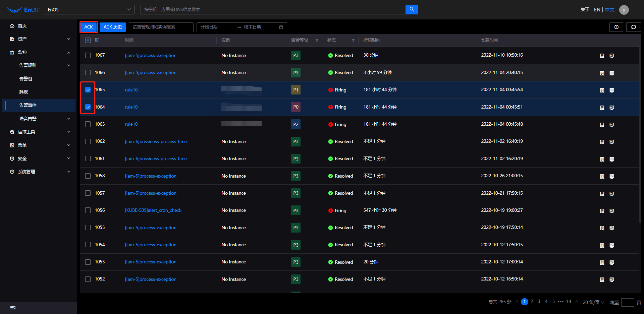The width and height of the screenshot is (644, 314).
Task: Open details icon for alert 1058
Action: point(602,176)
